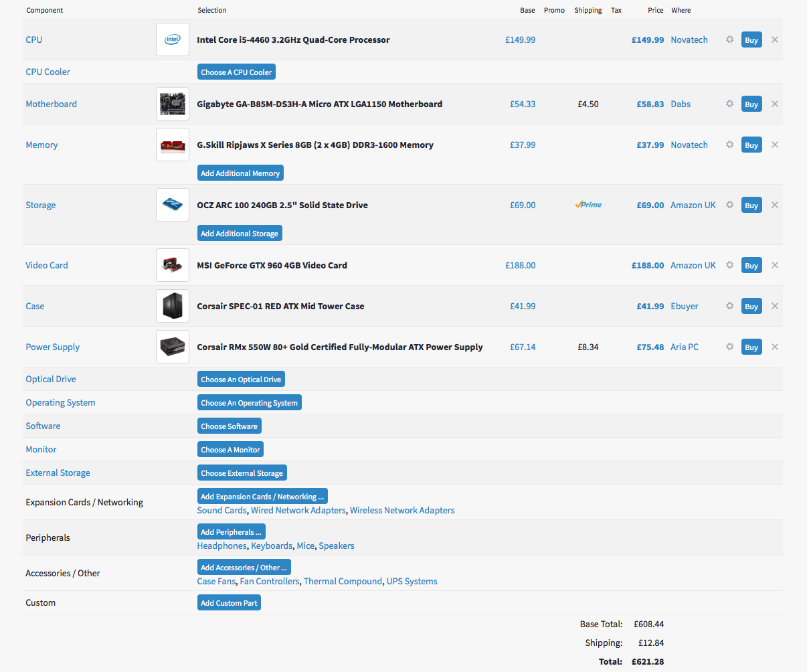Viewport: 807px width, 672px height.
Task: Buy the Case from Ebuyer
Action: [x=751, y=307]
